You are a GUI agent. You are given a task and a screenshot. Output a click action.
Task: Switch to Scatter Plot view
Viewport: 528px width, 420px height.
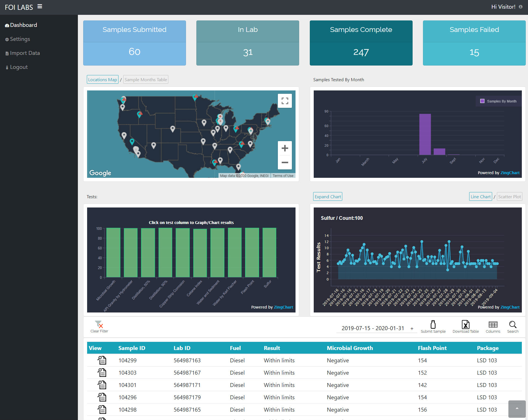[509, 197]
